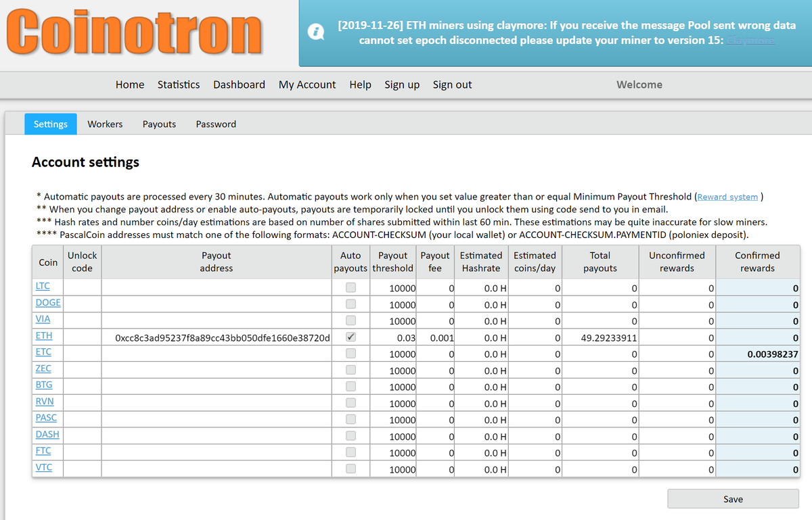This screenshot has height=520, width=812.
Task: Click the Estimated Hashrate column header
Action: [481, 262]
